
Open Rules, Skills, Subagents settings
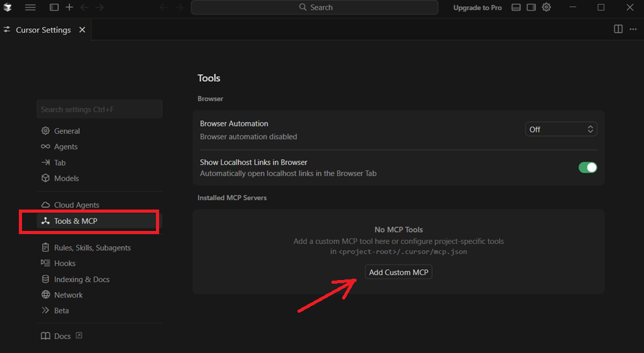coord(92,247)
